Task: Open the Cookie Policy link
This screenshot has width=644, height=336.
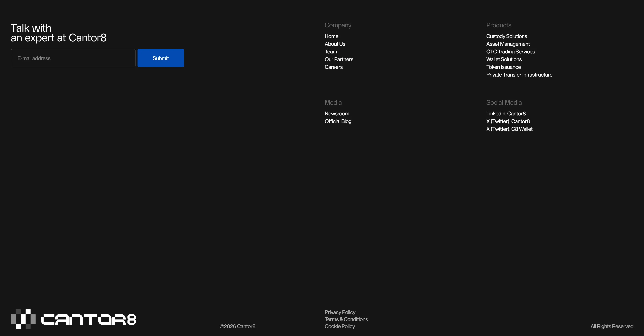Action: tap(339, 326)
